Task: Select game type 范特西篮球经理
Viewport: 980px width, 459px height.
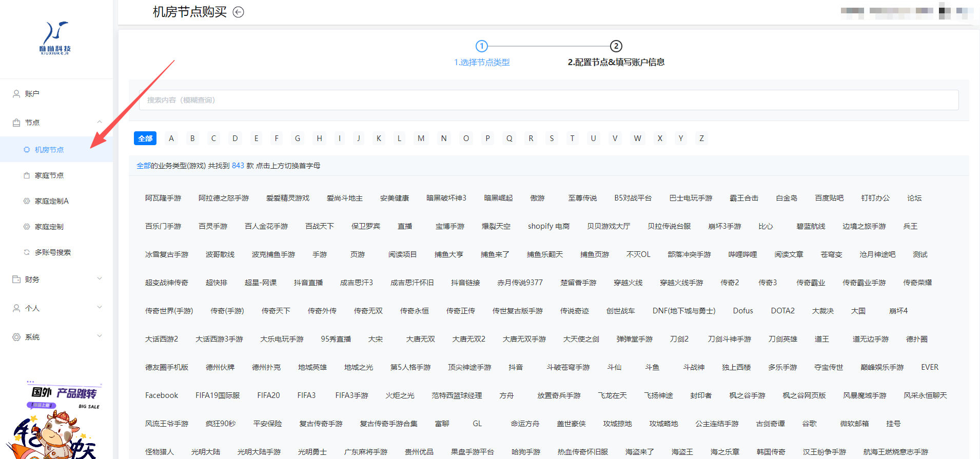Action: click(x=457, y=395)
